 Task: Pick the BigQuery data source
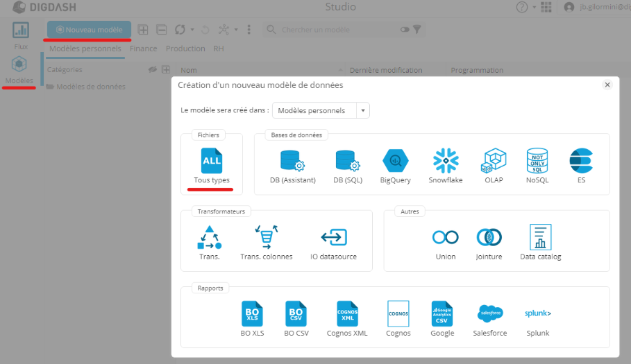pos(395,161)
